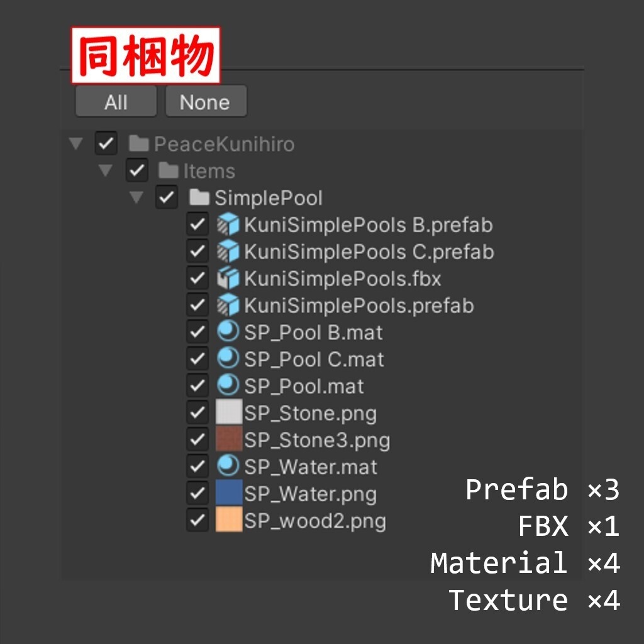Uncheck the SP_Stone3.png checkbox

(197, 439)
